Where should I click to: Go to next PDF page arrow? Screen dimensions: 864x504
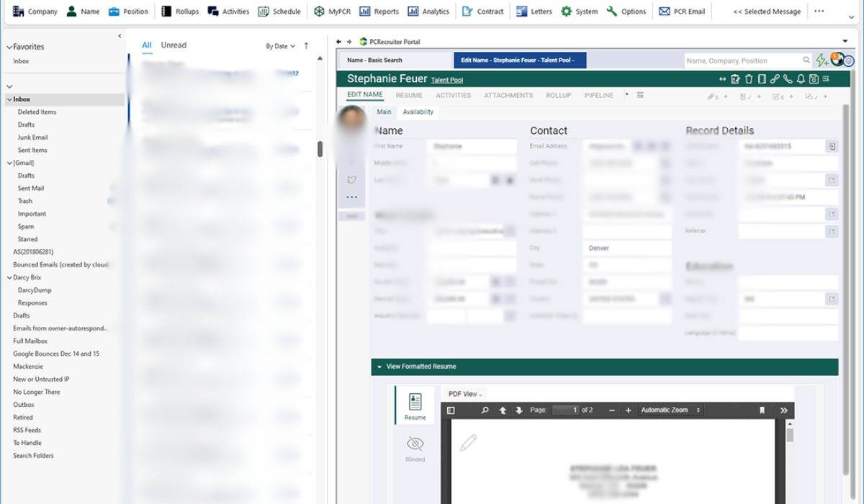click(518, 410)
